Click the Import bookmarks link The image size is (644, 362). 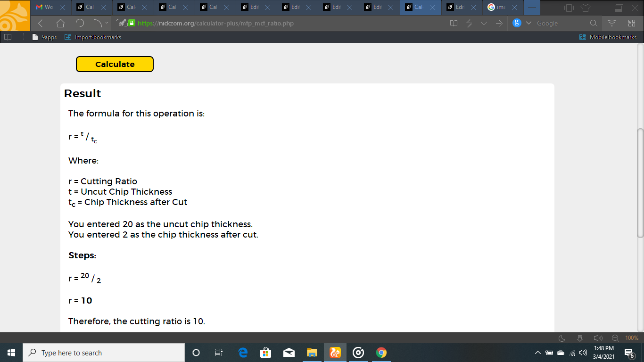(x=93, y=37)
